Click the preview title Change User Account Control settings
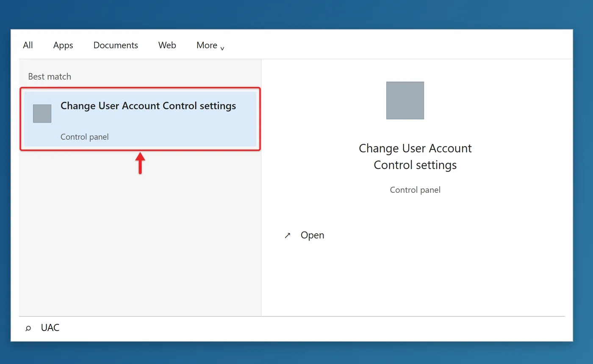This screenshot has height=364, width=593. pos(415,157)
